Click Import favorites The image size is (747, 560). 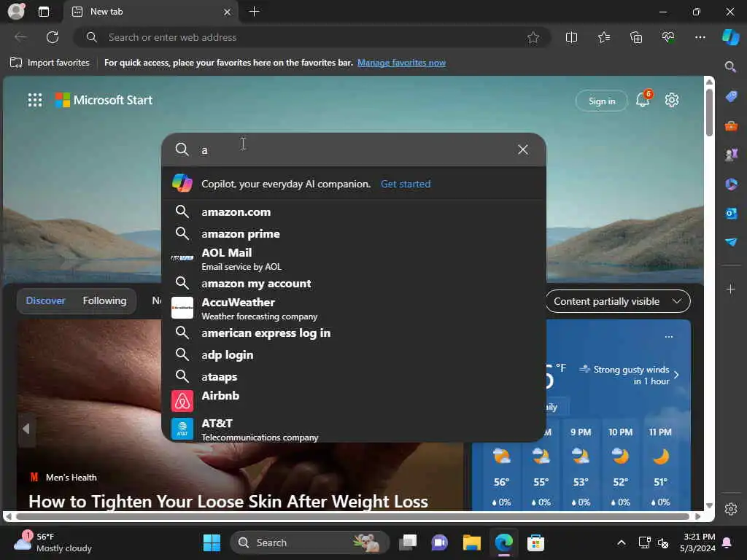50,63
